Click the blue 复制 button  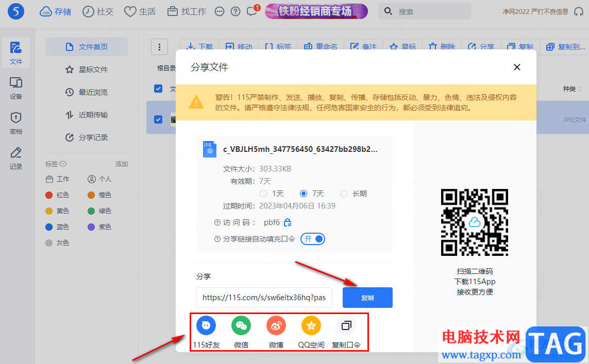tap(367, 298)
